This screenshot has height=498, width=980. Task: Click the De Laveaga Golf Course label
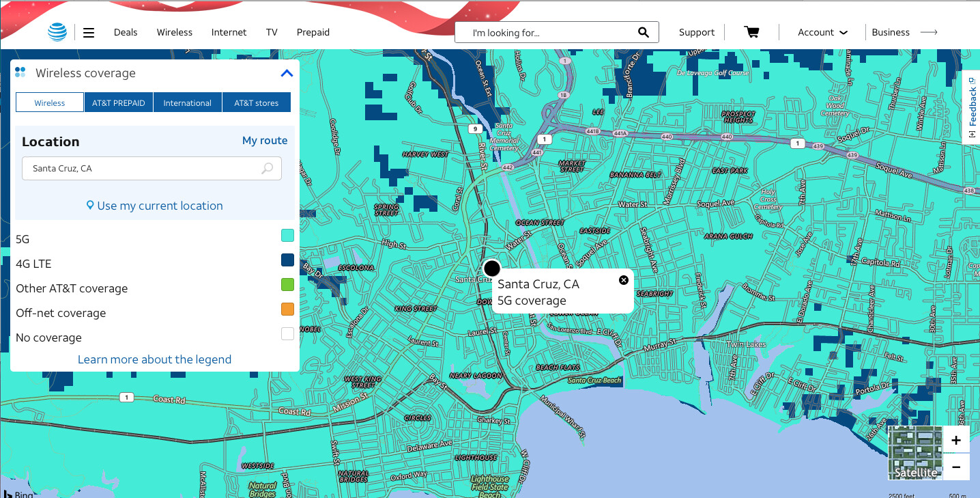(x=713, y=72)
